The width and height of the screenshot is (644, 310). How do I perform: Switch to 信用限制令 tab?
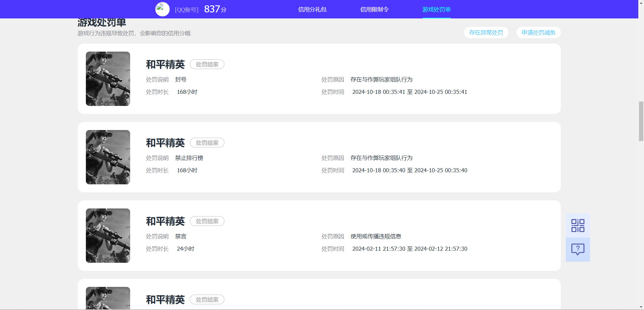point(374,9)
